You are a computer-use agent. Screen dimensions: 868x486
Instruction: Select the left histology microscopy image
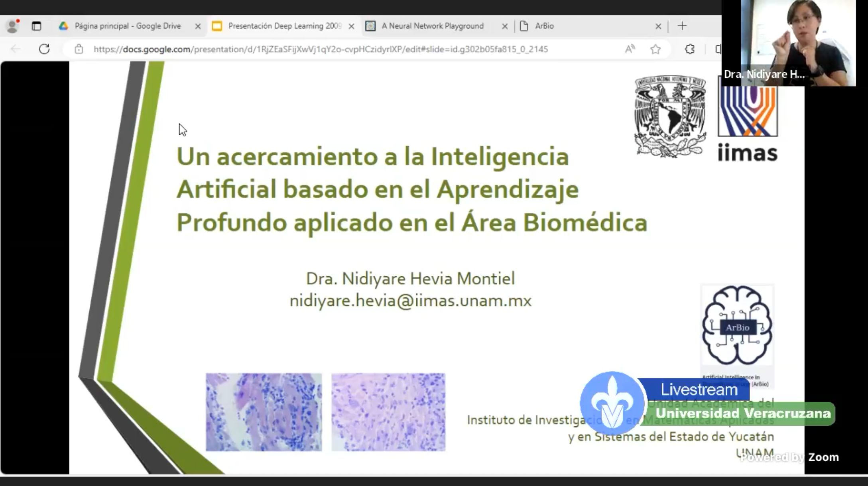click(264, 412)
